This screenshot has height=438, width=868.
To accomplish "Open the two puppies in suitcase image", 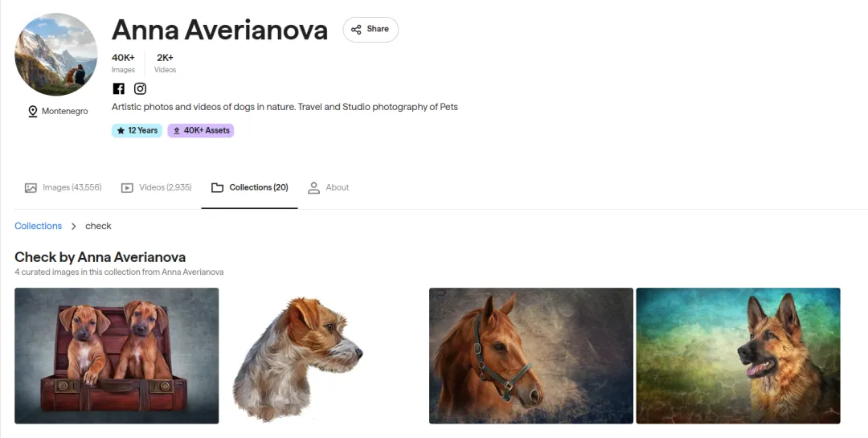I will [x=117, y=355].
